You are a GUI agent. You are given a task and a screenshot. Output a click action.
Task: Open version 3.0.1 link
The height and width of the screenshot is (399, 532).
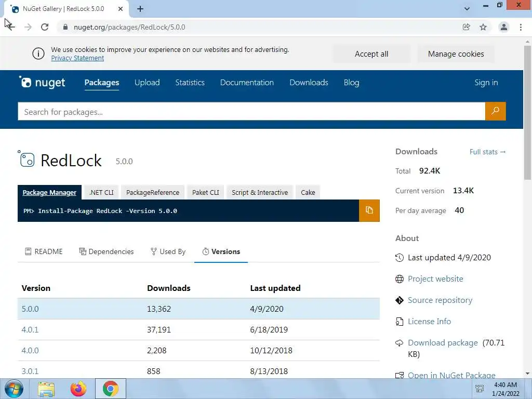[30, 371]
